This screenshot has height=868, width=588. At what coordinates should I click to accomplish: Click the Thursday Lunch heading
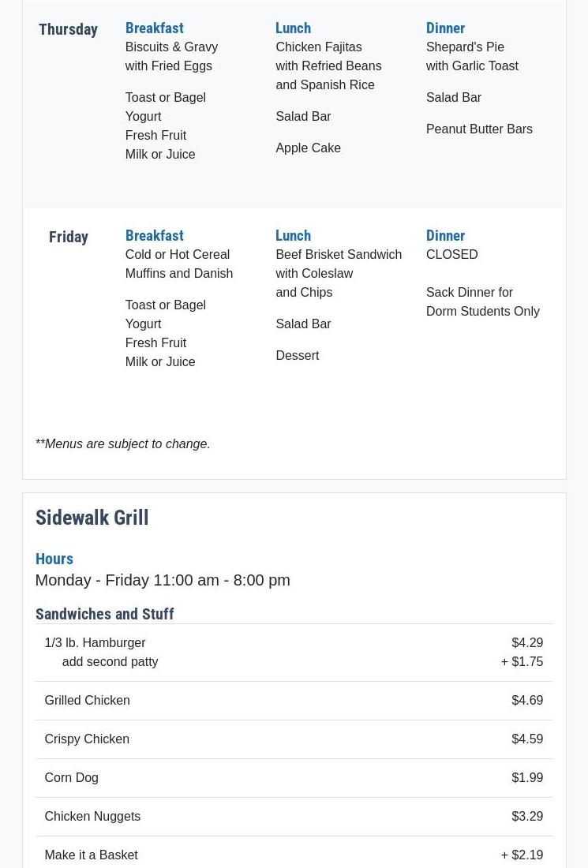[x=293, y=28]
